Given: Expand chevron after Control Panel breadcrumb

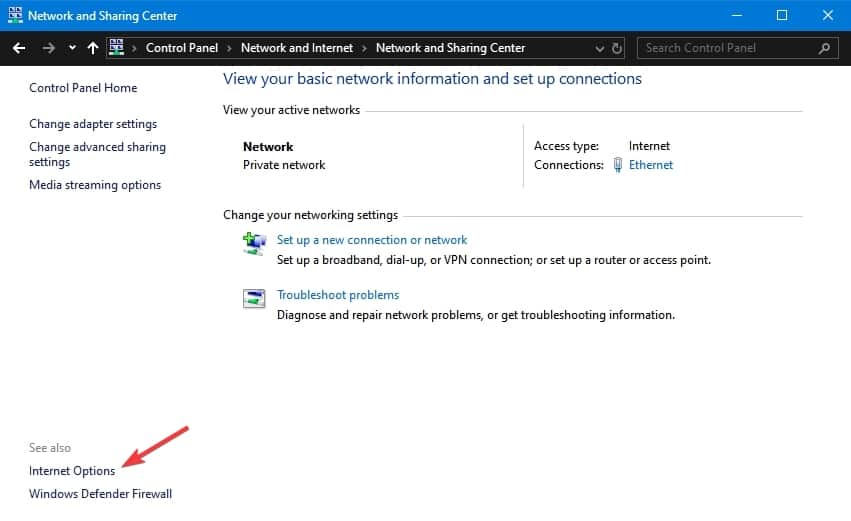Looking at the screenshot, I should (x=229, y=48).
